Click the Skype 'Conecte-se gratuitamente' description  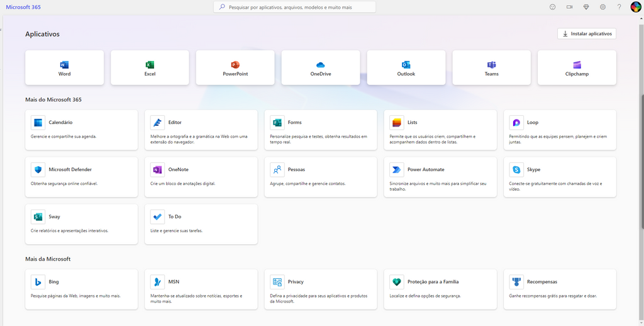556,187
